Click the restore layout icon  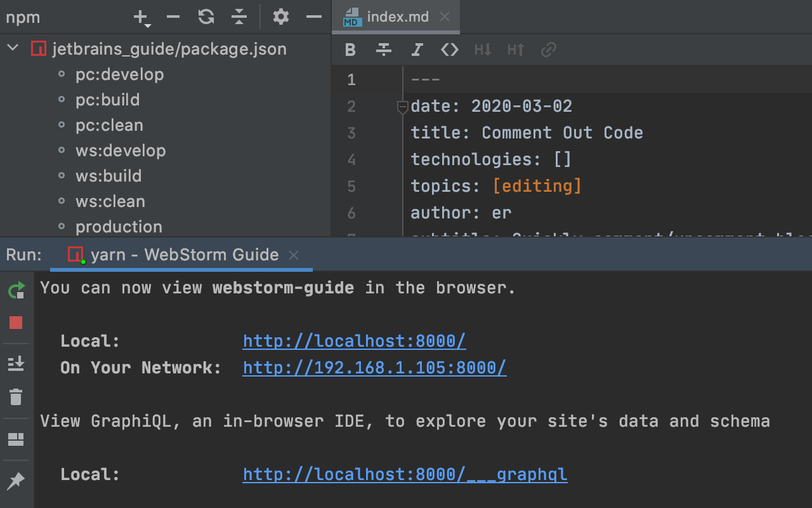pos(16,439)
